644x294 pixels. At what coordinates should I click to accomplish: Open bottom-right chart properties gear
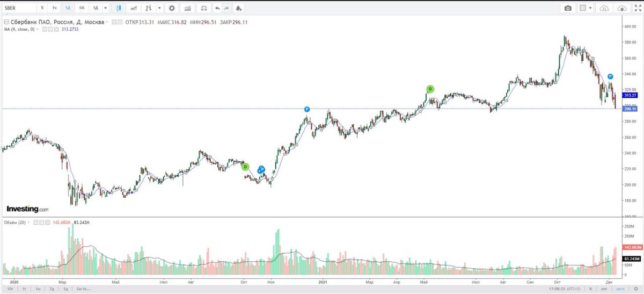636,289
